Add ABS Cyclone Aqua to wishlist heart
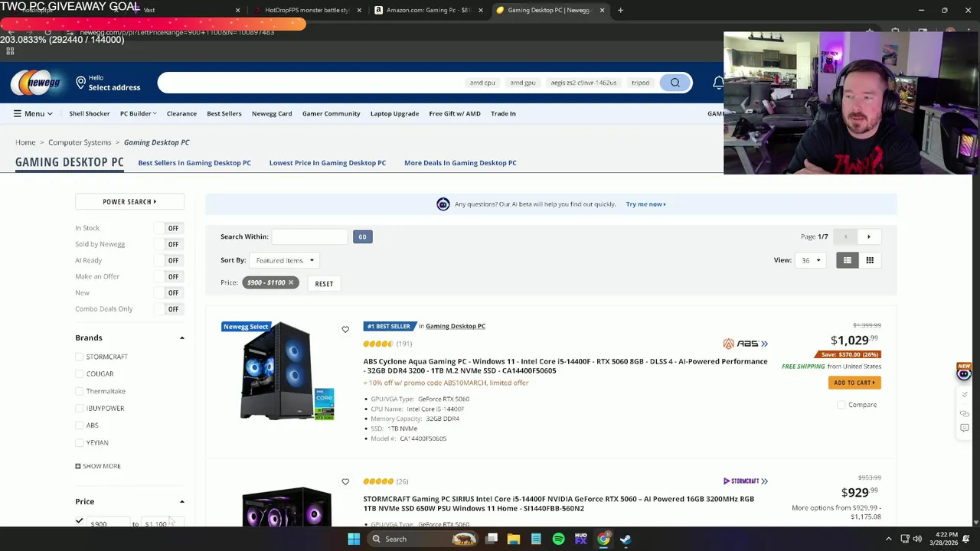The height and width of the screenshot is (551, 980). (x=345, y=329)
